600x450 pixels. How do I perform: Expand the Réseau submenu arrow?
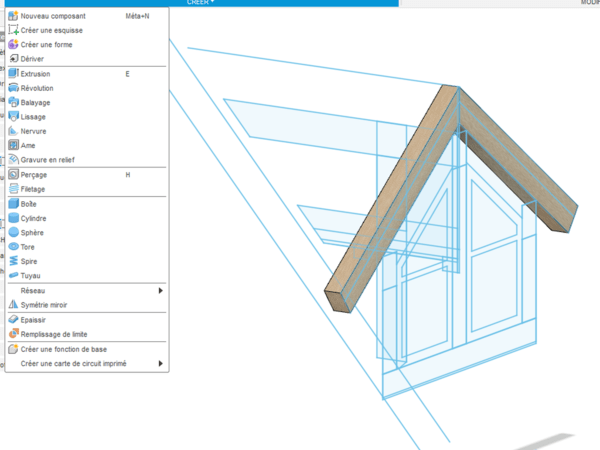coord(160,290)
